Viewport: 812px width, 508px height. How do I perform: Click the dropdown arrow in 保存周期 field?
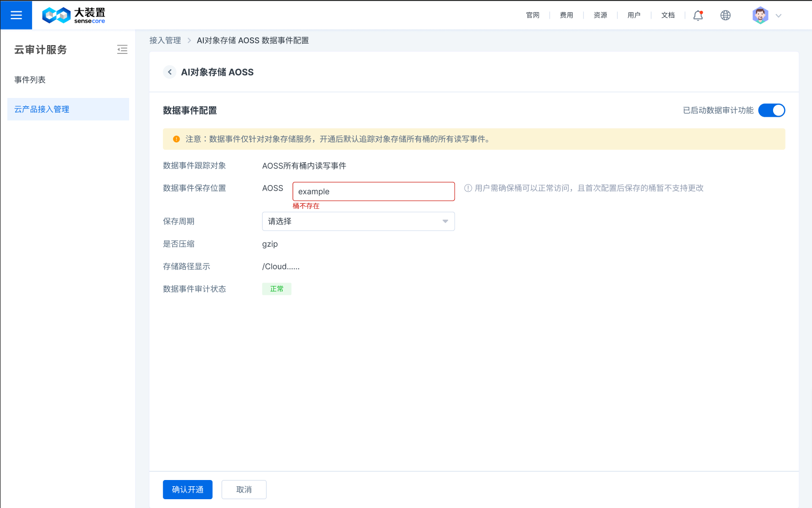pos(445,221)
